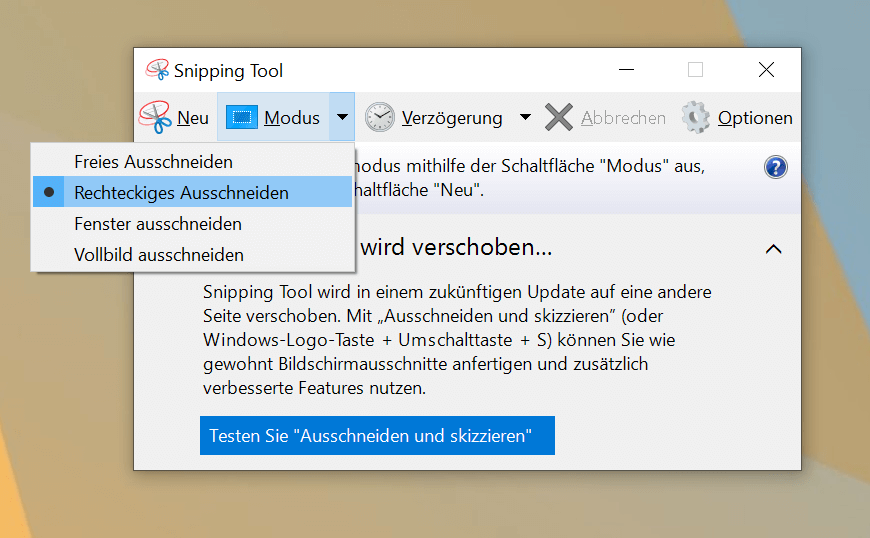
Task: Click Testen Sie "Ausschneiden und skizzieren" button
Action: [377, 435]
